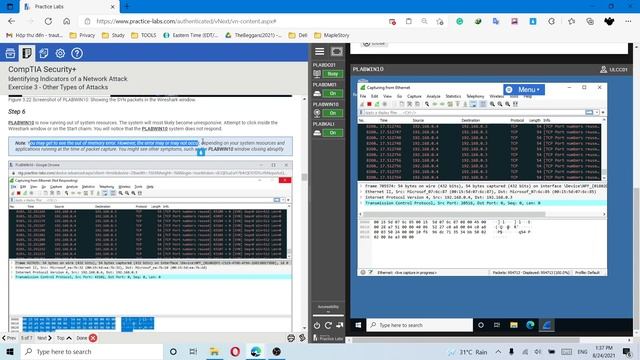This screenshot has width=640, height=360.
Task: Select the PLABKALI device icon
Action: tap(317, 133)
